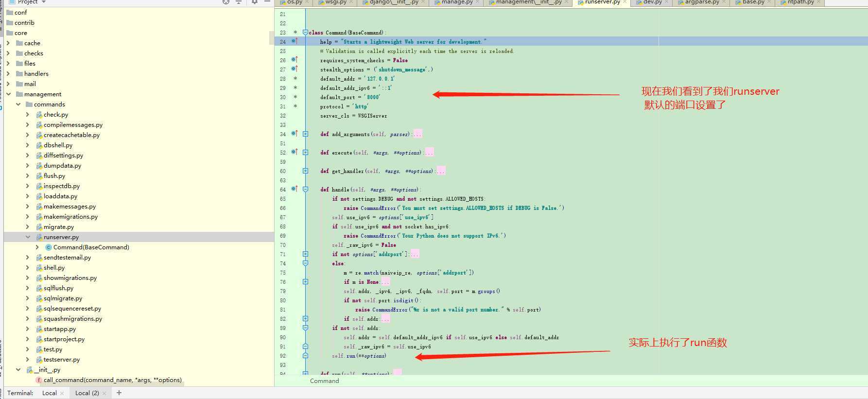This screenshot has width=868, height=399.
Task: Click the core folder icon
Action: coord(10,33)
